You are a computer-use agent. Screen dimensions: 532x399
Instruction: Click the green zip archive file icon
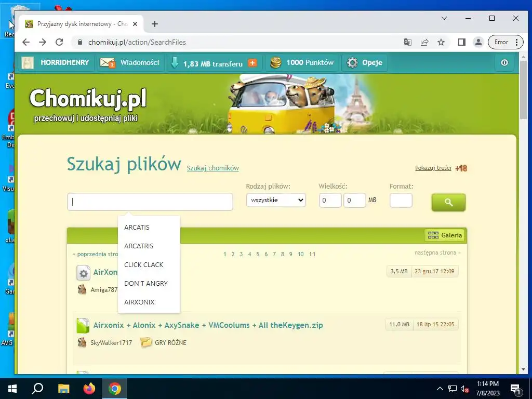coord(83,325)
